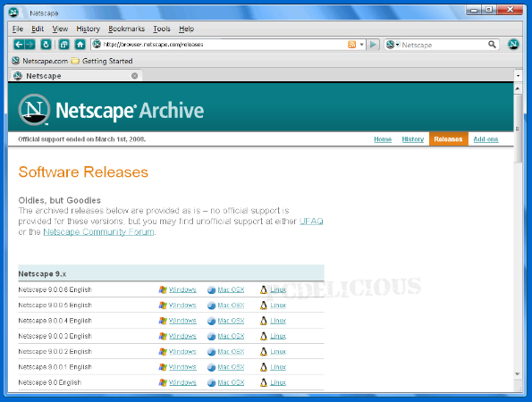Image resolution: width=532 pixels, height=402 pixels.
Task: Open the search engine selector dropdown
Action: pos(393,45)
